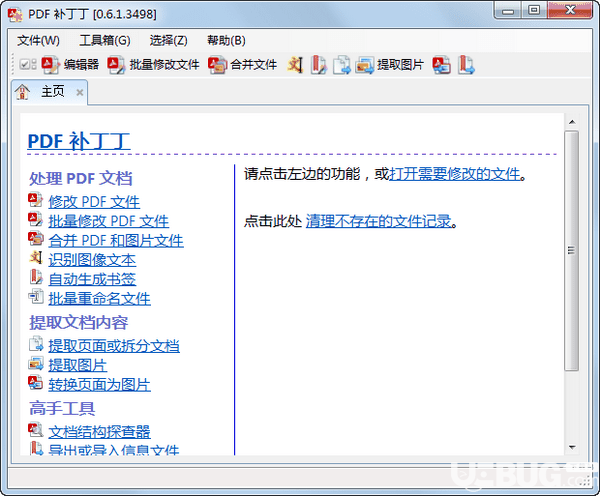Click the icon beside 文档结构探查器
600x496 pixels.
click(x=36, y=430)
